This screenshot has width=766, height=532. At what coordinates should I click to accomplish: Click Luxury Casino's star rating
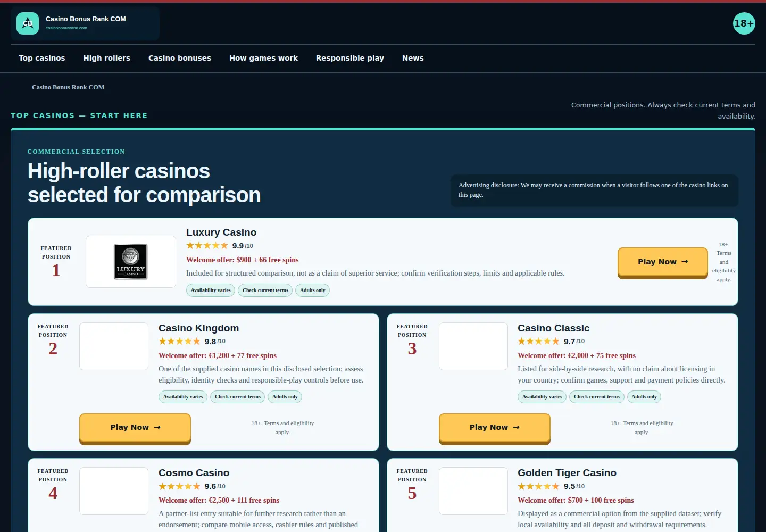coord(207,246)
